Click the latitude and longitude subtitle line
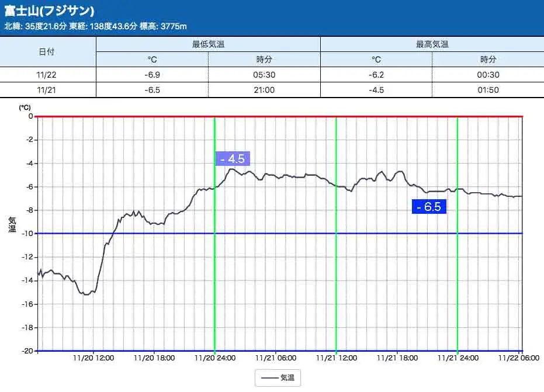The height and width of the screenshot is (392, 544). (x=95, y=26)
